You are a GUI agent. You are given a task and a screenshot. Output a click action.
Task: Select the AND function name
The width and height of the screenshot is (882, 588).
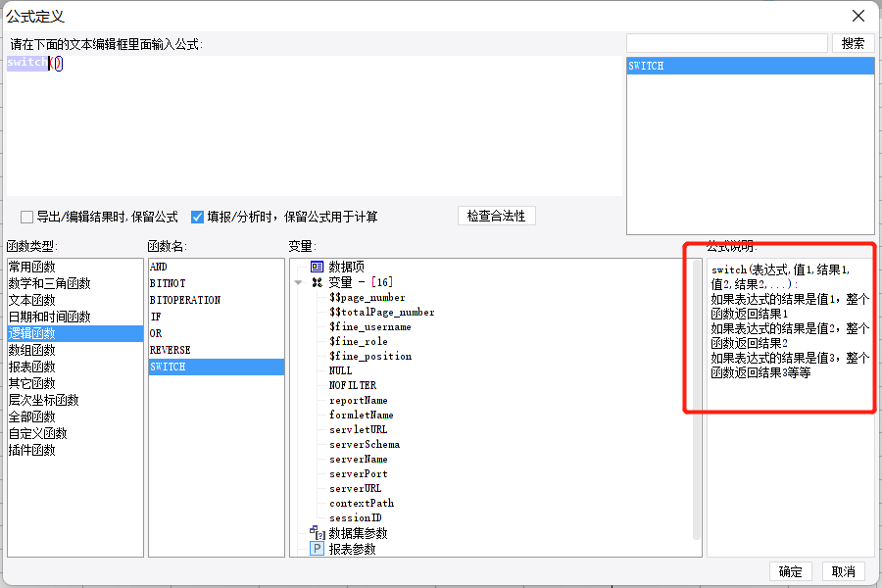217,267
